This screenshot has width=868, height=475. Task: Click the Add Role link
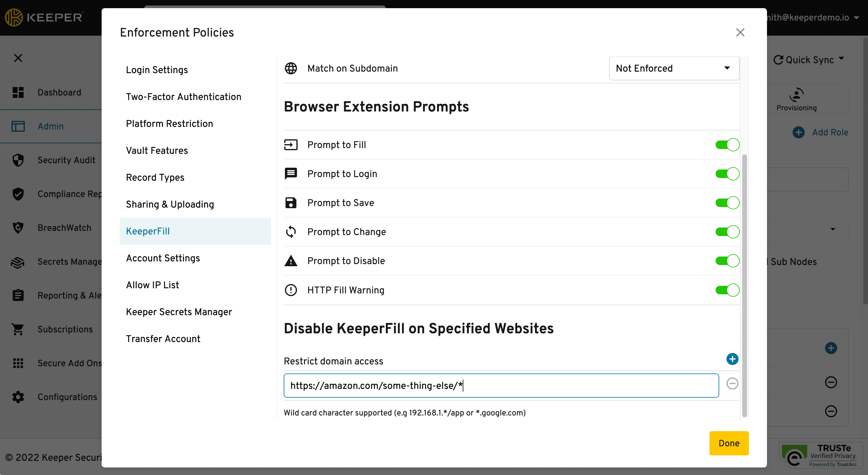point(830,132)
